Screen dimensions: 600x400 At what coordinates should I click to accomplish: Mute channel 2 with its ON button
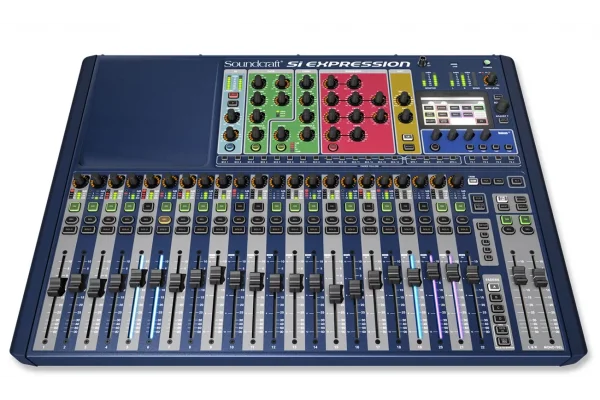pos(93,207)
